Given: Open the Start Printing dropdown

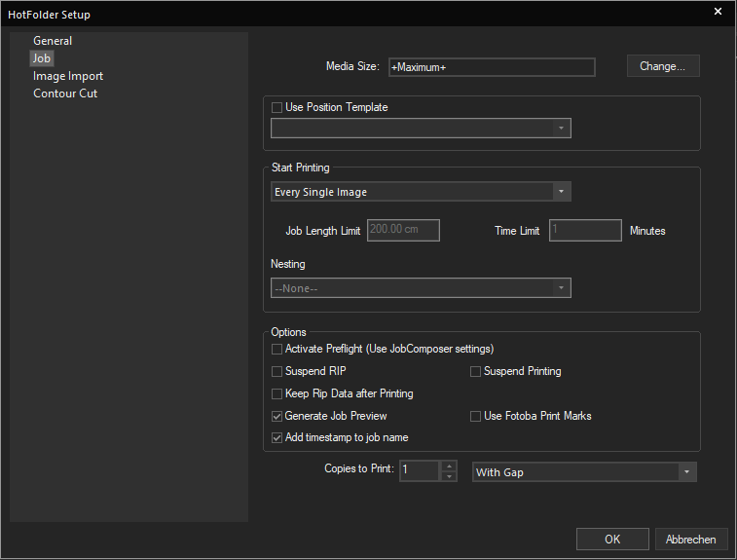Looking at the screenshot, I should coord(421,192).
